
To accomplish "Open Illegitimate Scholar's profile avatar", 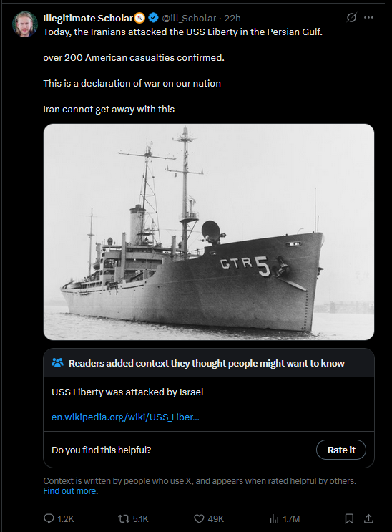I will coord(25,24).
